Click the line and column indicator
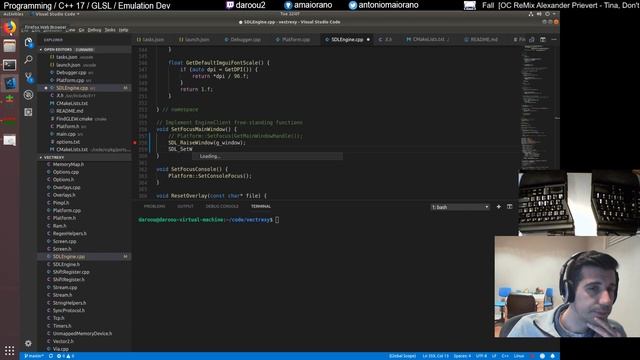Image resolution: width=640 pixels, height=360 pixels. tap(436, 356)
